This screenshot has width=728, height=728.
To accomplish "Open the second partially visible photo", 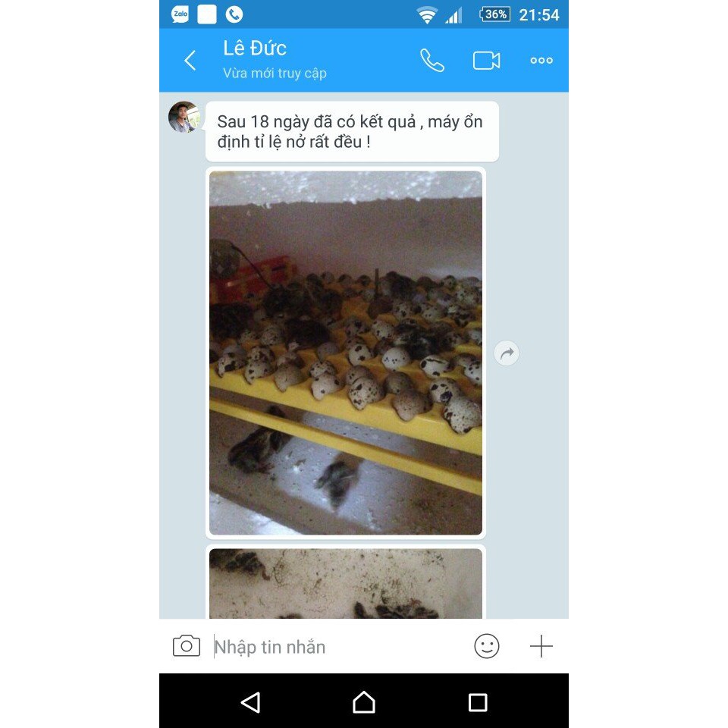I will pyautogui.click(x=346, y=584).
